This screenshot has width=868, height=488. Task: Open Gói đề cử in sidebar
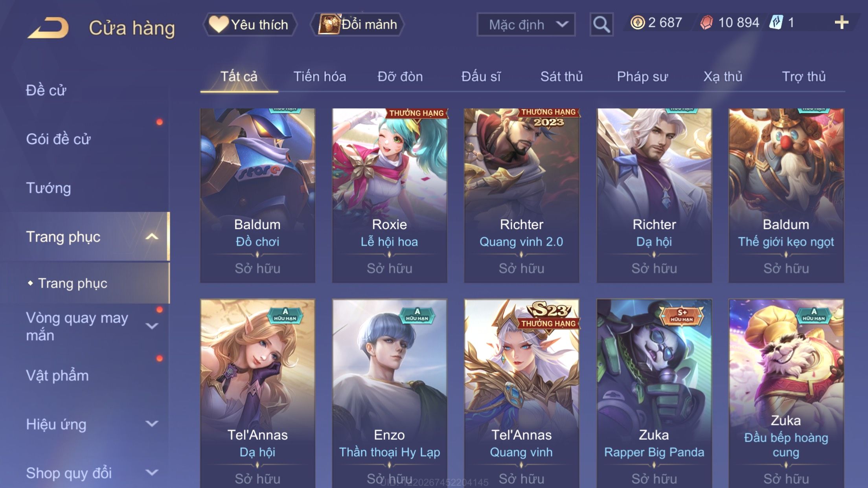[58, 139]
